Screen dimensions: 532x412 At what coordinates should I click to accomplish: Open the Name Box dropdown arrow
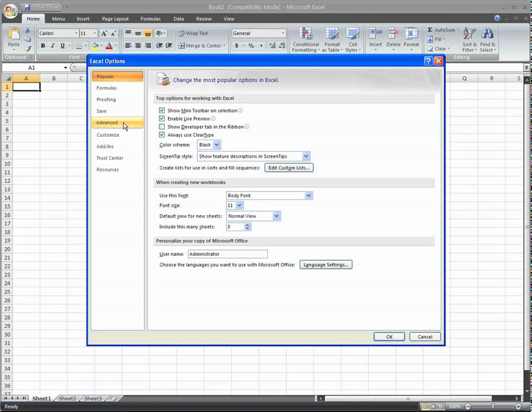[x=65, y=68]
